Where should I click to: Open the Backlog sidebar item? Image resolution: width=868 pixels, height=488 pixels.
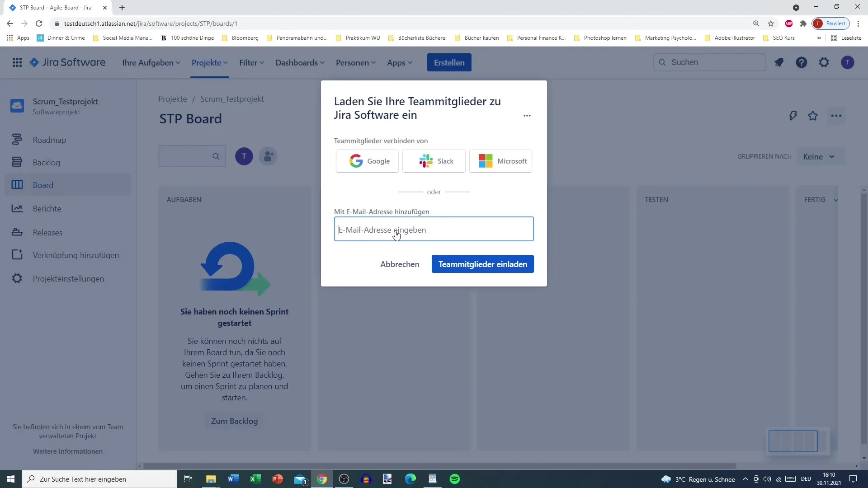[x=47, y=162]
